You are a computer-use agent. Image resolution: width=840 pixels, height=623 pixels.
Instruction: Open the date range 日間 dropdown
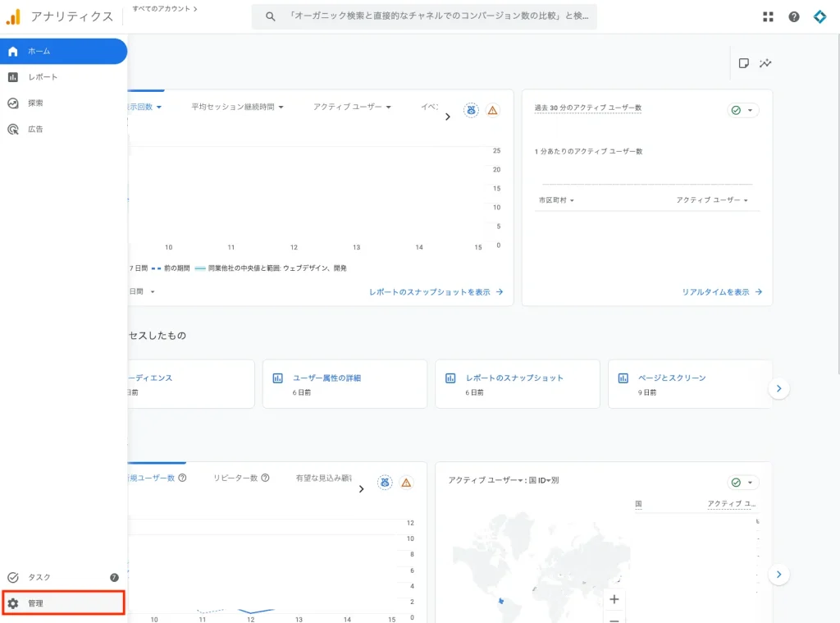coord(142,291)
